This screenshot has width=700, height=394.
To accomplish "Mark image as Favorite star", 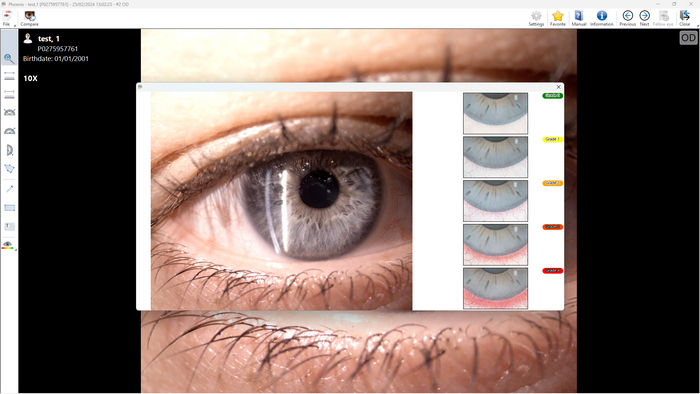I will tap(558, 18).
